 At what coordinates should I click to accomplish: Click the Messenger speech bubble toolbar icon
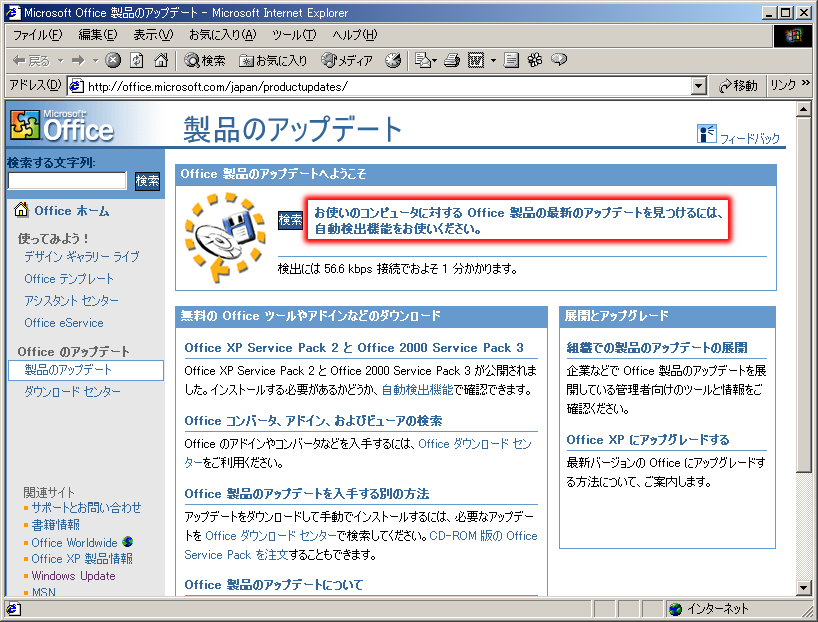click(559, 61)
